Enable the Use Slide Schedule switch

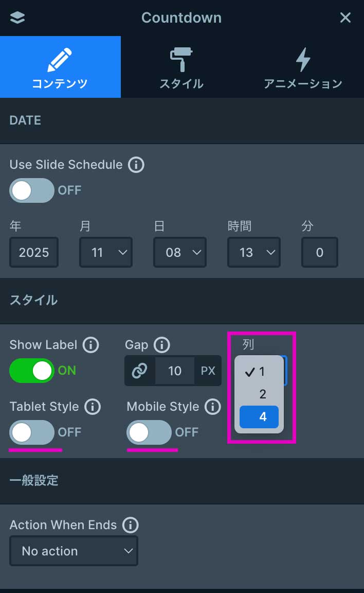[x=32, y=190]
